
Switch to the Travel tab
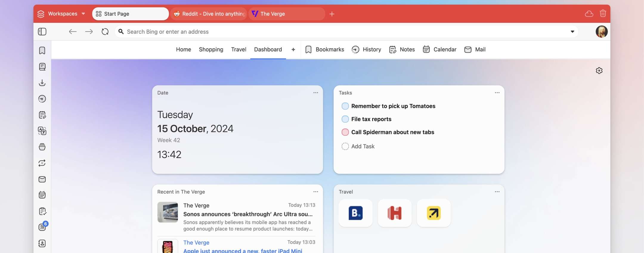pos(239,50)
